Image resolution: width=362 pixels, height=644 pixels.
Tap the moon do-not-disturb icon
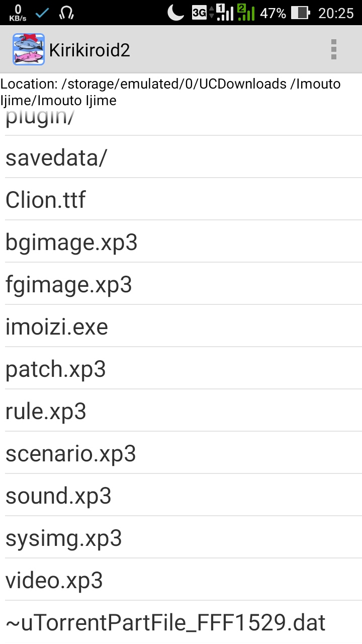tap(175, 13)
